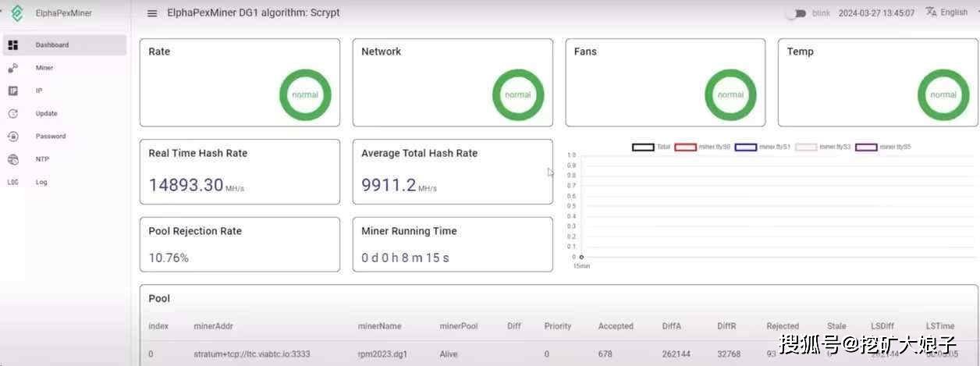Click the stratum pool address entry
Viewport: 980px width, 366px height.
[x=251, y=354]
